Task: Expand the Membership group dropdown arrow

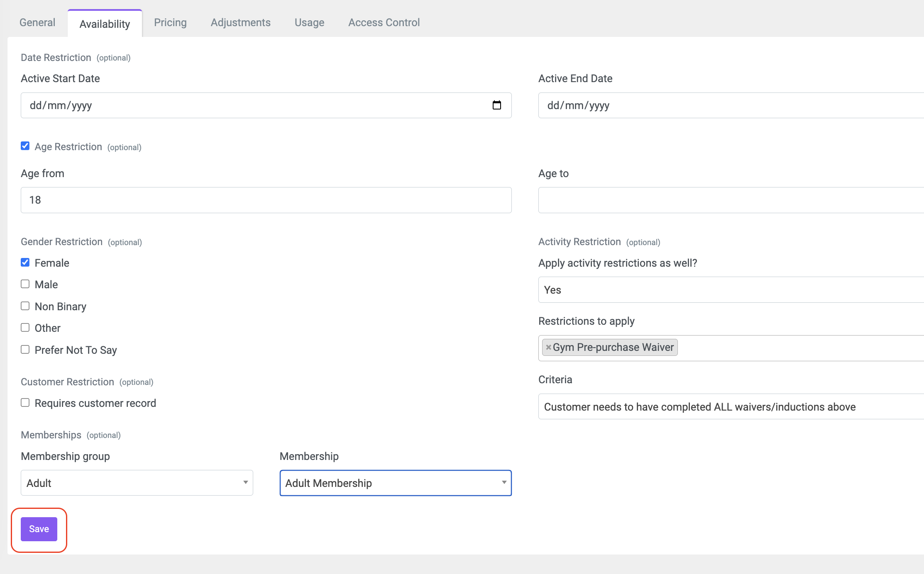Action: point(245,483)
